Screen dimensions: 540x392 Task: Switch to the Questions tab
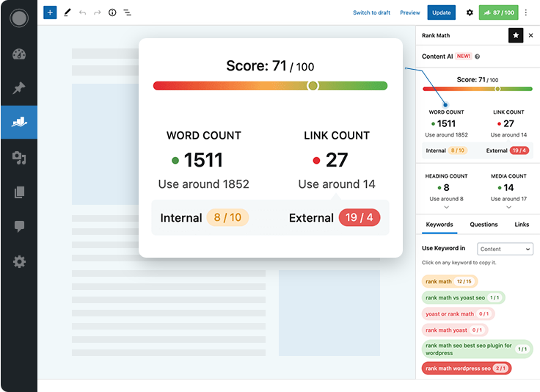484,225
